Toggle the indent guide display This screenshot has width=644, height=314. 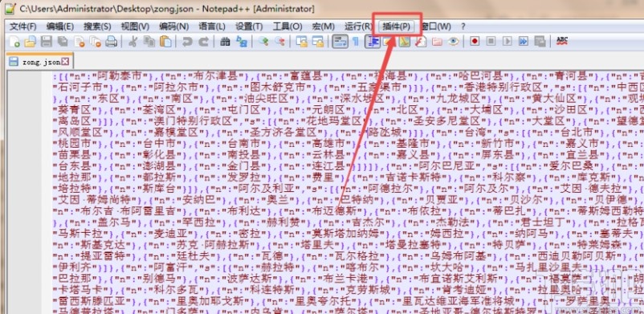tap(373, 42)
